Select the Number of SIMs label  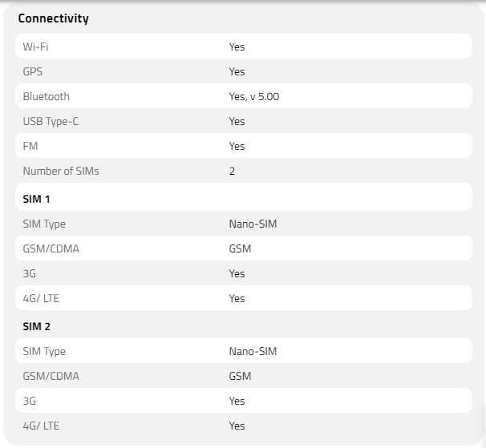(x=61, y=171)
